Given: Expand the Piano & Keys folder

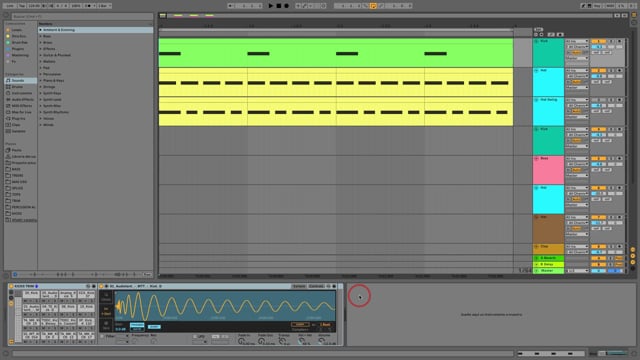Looking at the screenshot, I should click(x=40, y=80).
